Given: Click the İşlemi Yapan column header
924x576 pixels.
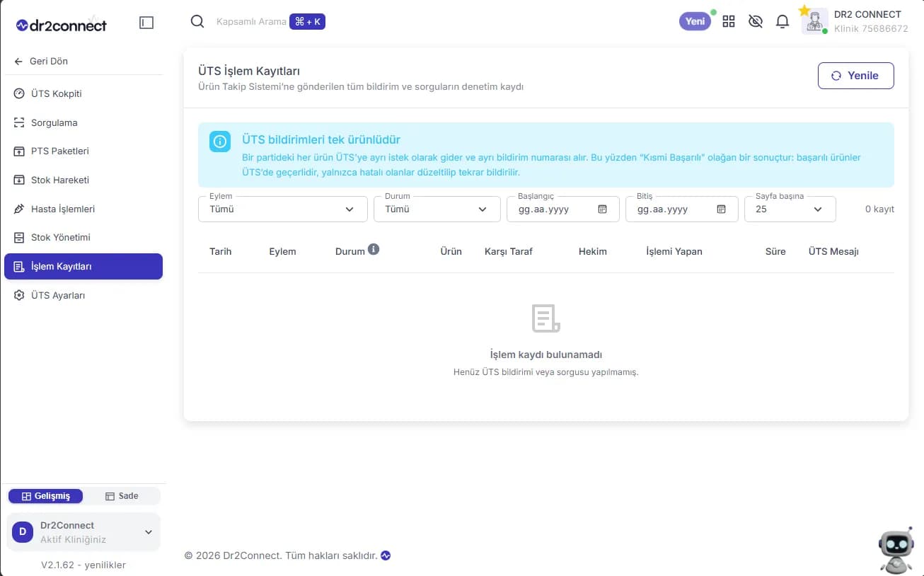Looking at the screenshot, I should pyautogui.click(x=674, y=251).
